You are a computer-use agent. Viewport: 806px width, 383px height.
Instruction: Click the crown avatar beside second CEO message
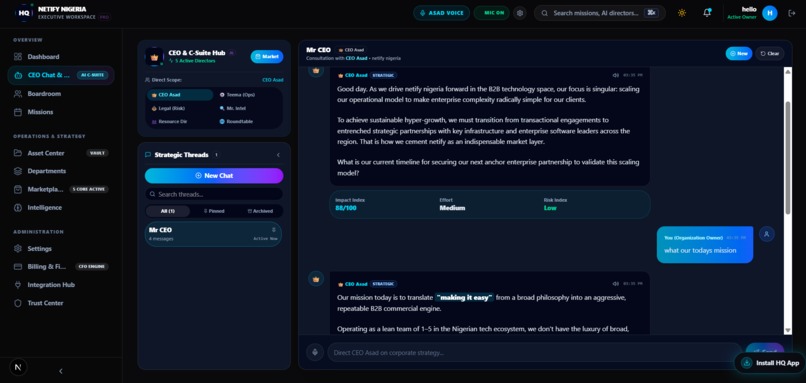(316, 279)
